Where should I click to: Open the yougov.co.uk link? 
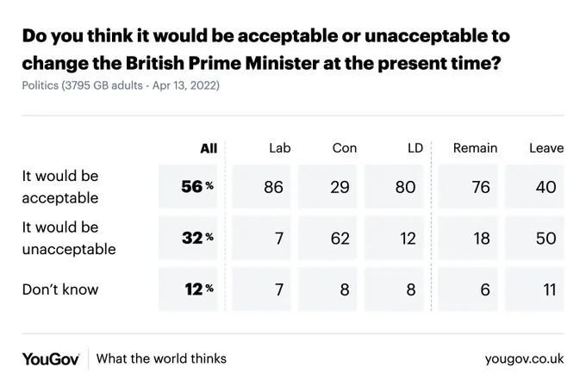(524, 359)
